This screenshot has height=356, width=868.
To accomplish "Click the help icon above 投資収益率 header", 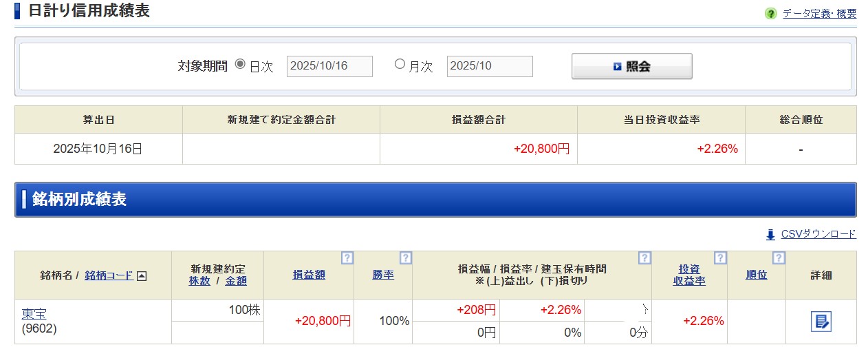I will coord(719,258).
